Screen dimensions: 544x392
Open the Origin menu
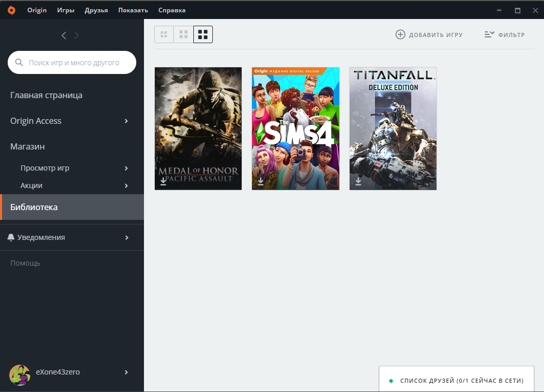[x=37, y=10]
